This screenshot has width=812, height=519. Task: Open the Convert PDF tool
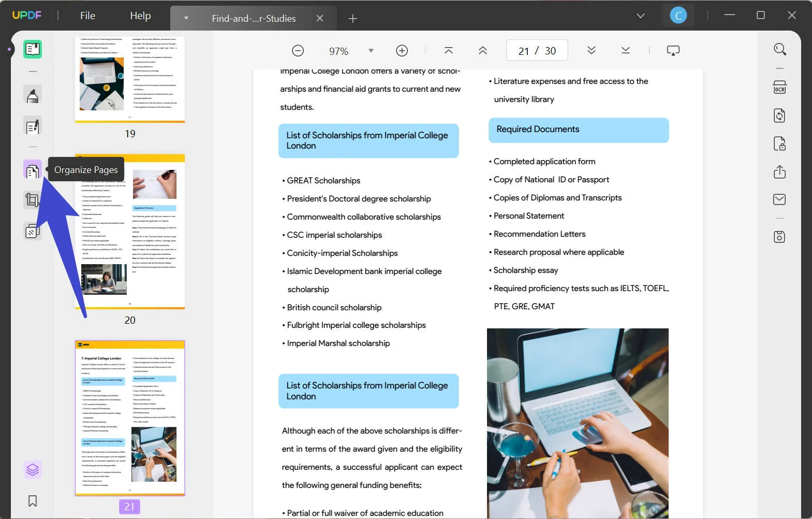(780, 116)
